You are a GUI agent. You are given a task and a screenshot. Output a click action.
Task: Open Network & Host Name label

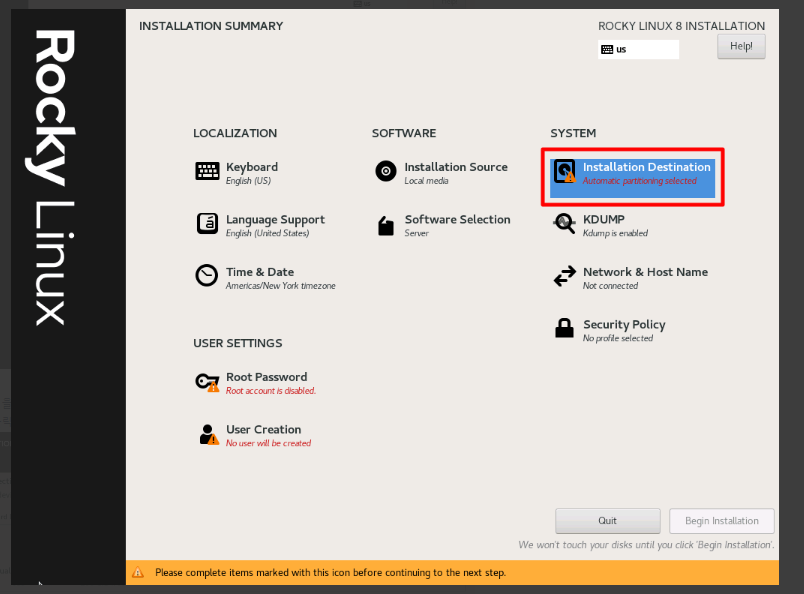(645, 272)
